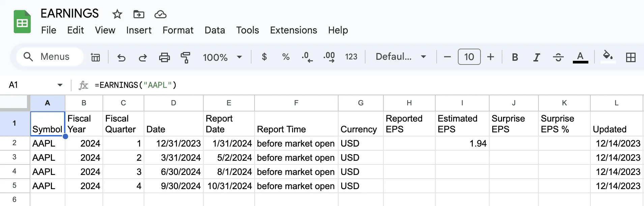The image size is (644, 206).
Task: Click the cell containing 1.94
Action: (462, 143)
